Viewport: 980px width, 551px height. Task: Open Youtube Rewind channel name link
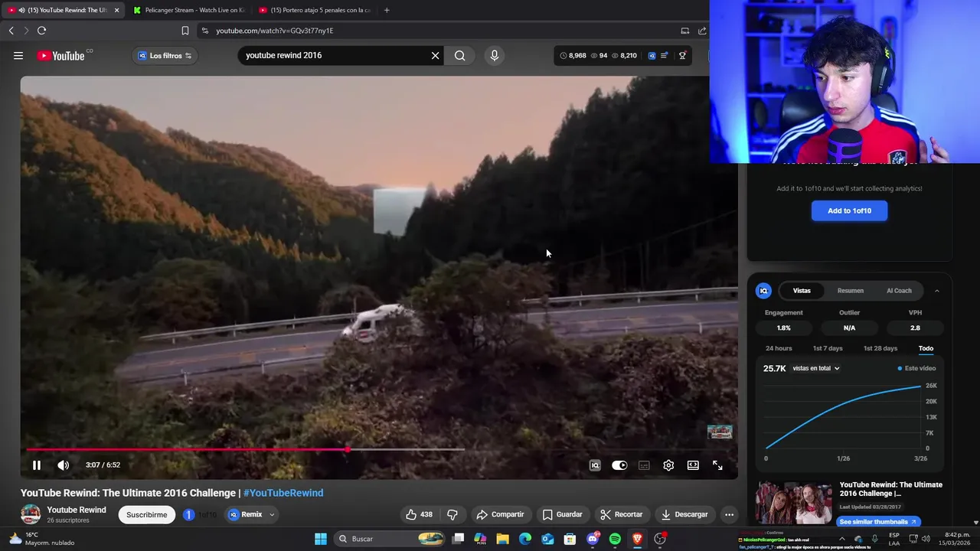[x=77, y=510]
